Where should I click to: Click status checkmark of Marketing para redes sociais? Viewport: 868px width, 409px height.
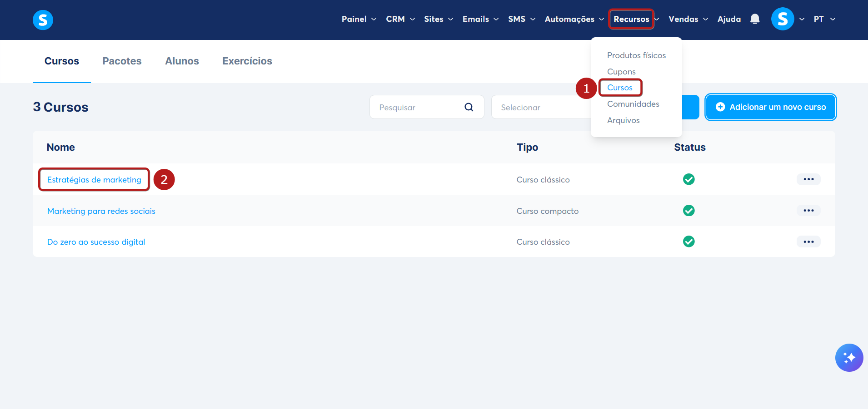[x=689, y=211]
